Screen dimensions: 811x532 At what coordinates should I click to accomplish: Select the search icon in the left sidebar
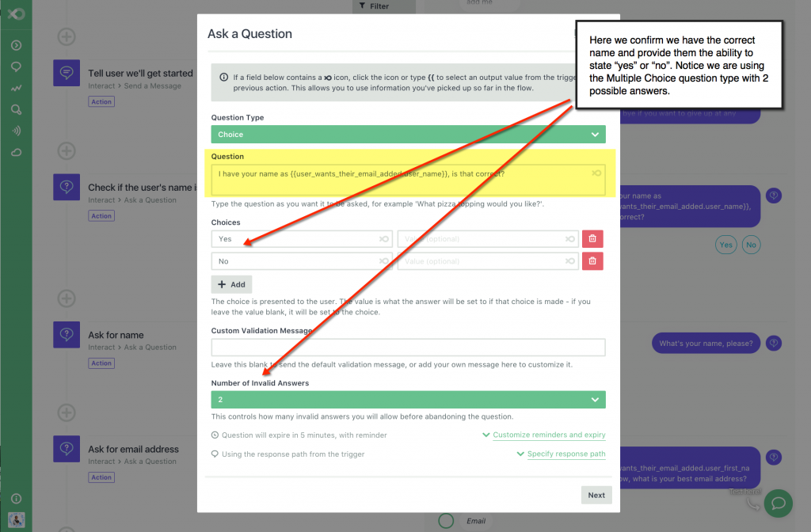click(16, 109)
